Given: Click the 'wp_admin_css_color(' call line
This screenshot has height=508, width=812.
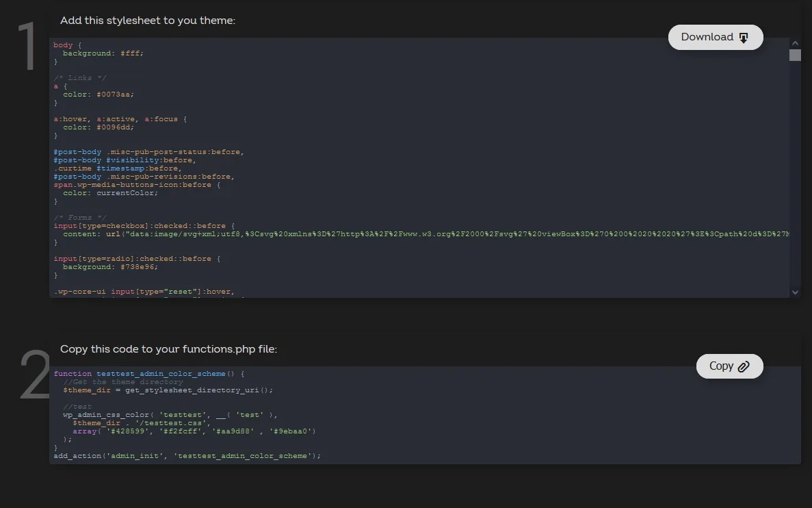Looking at the screenshot, I should coord(170,415).
